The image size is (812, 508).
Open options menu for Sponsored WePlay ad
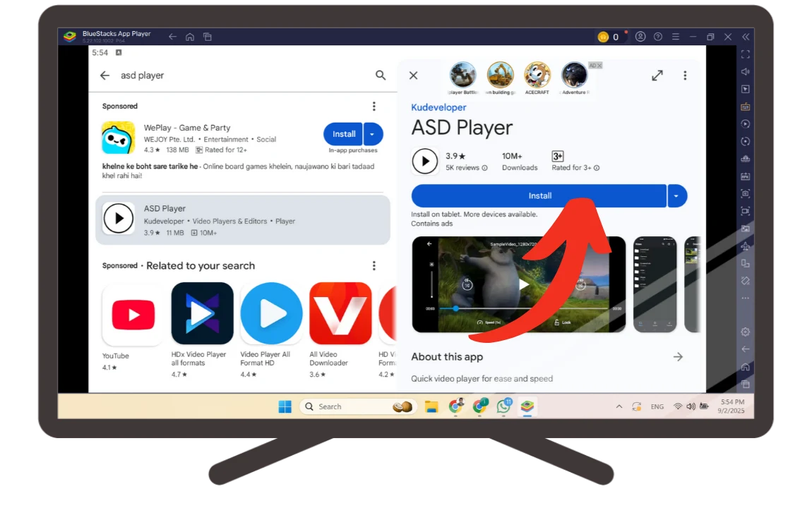pyautogui.click(x=374, y=106)
